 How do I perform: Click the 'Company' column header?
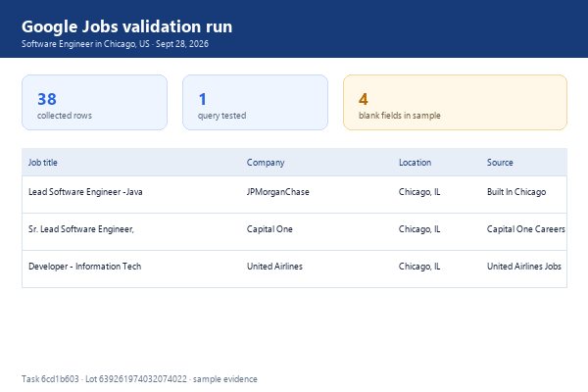coord(266,163)
